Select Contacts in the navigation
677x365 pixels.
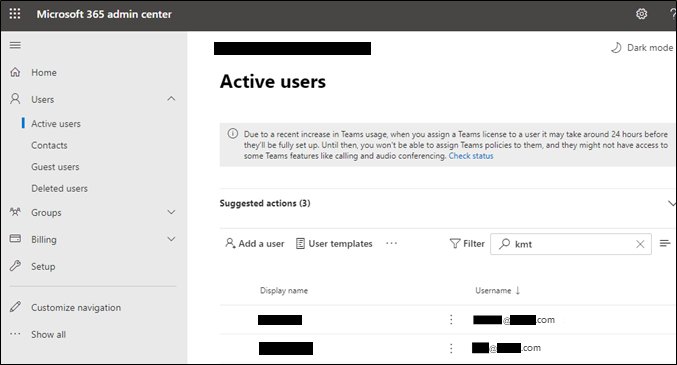(x=49, y=145)
